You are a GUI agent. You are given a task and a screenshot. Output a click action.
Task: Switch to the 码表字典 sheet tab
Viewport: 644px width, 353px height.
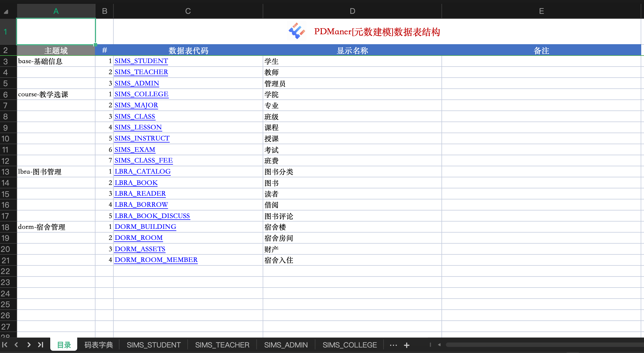[x=99, y=345]
